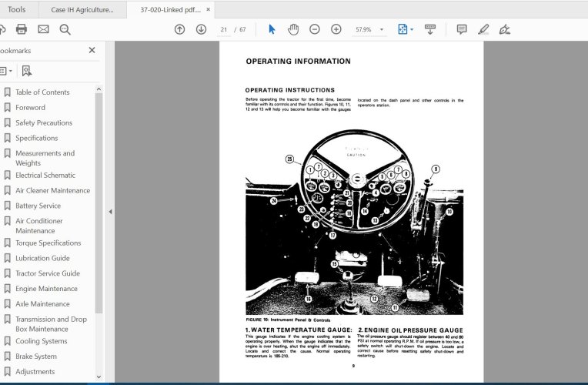The width and height of the screenshot is (588, 385).
Task: Click the Engine Oil Pressure Gauge heading
Action: (411, 330)
